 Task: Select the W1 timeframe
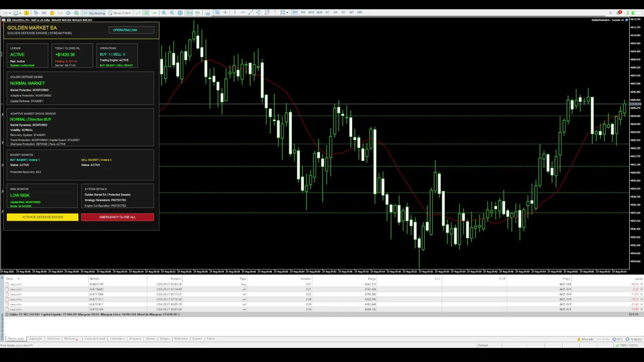click(352, 12)
